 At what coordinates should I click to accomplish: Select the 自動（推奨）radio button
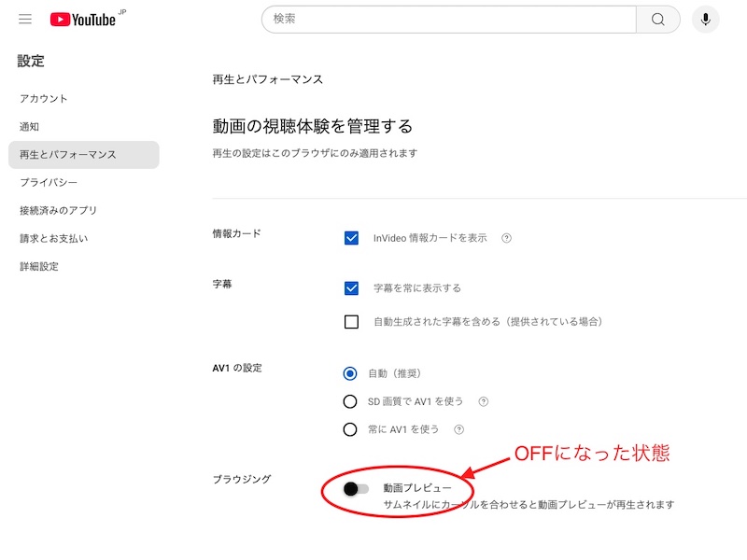click(351, 373)
